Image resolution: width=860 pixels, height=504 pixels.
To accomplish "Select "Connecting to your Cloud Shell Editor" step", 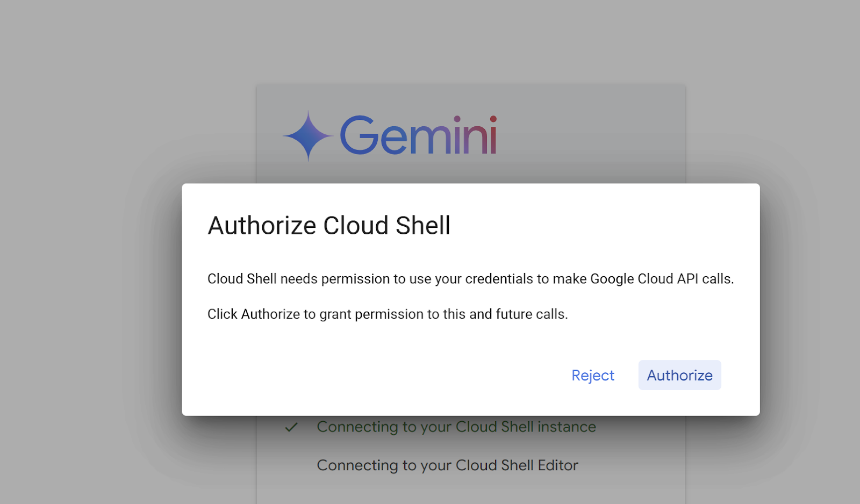I will click(x=448, y=465).
